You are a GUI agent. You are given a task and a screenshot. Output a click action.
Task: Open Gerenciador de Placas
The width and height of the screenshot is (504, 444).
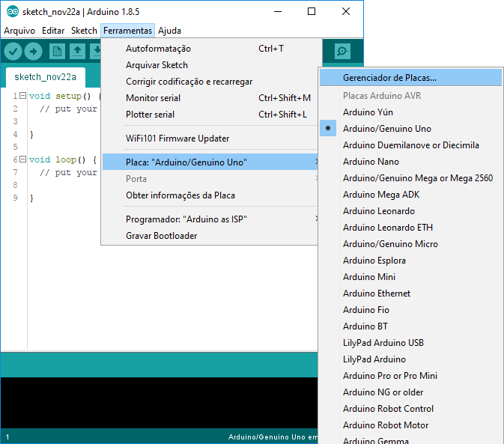tap(411, 78)
